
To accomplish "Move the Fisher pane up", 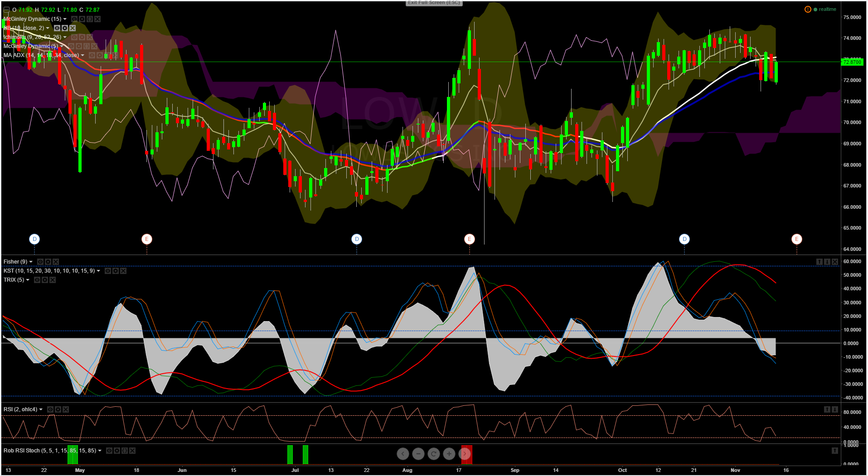I will coord(820,262).
